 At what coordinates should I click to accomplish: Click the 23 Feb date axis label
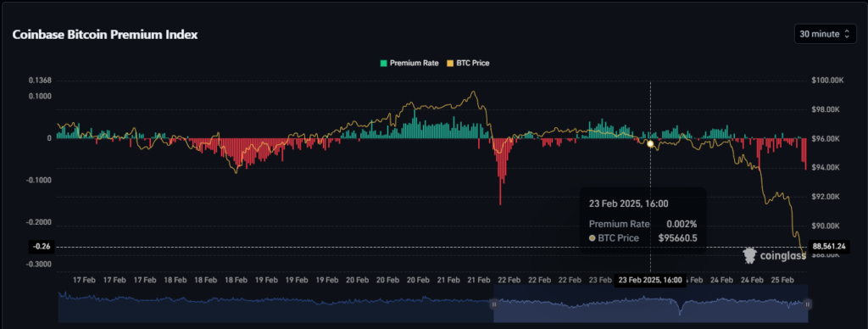(600, 281)
